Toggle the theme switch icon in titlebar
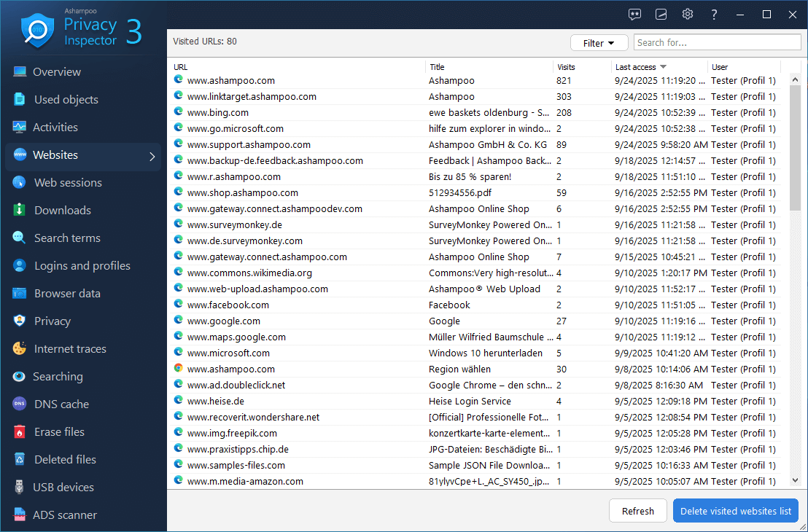The height and width of the screenshot is (532, 808). click(x=661, y=14)
